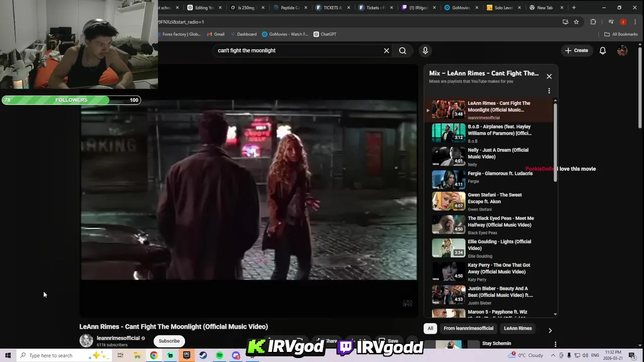
Task: Clear the YouTube search box text
Action: point(386,50)
